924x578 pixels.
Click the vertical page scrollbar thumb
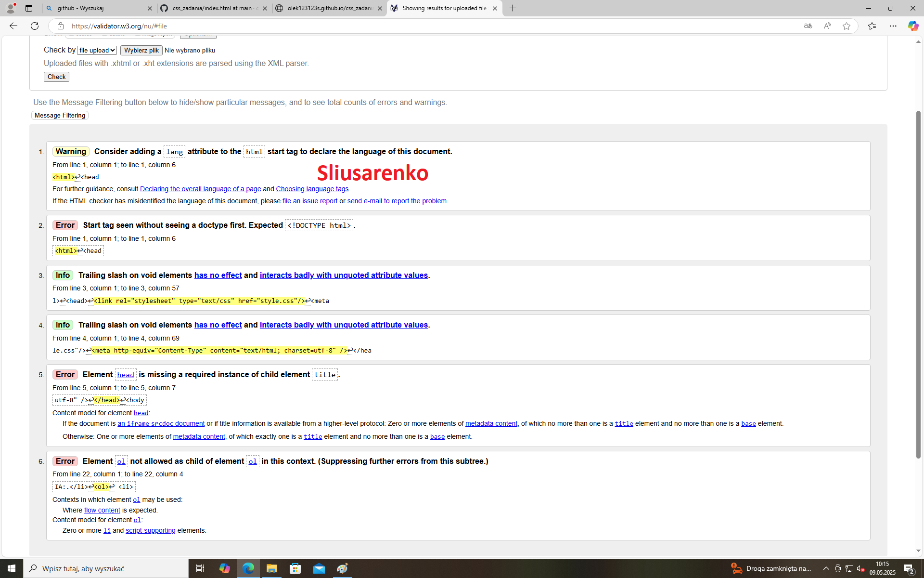coord(918,284)
